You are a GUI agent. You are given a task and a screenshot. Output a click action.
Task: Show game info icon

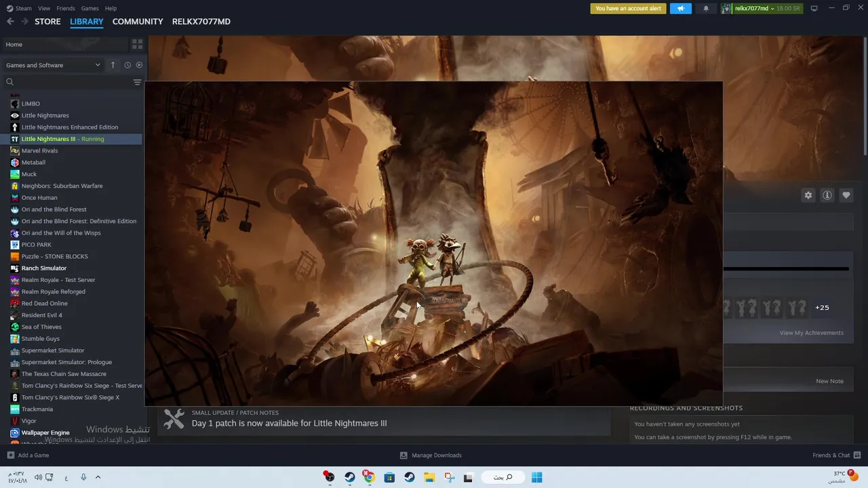[827, 195]
